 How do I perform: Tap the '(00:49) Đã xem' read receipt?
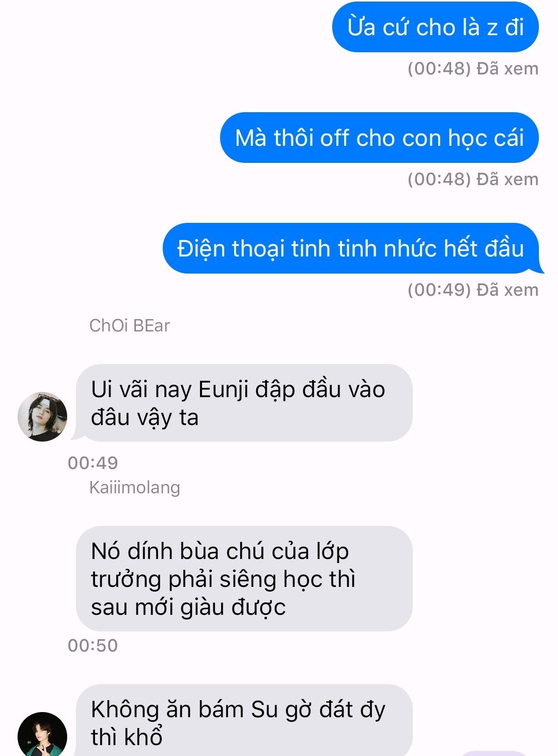point(473,290)
